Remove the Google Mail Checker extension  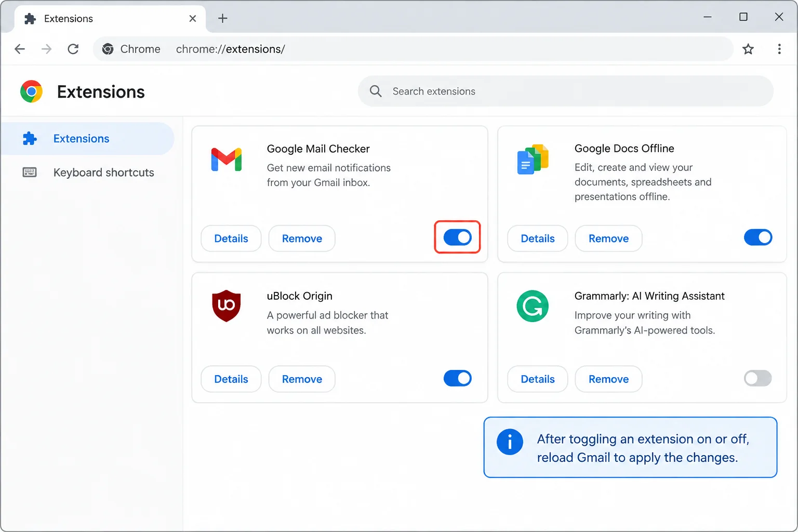[302, 238]
